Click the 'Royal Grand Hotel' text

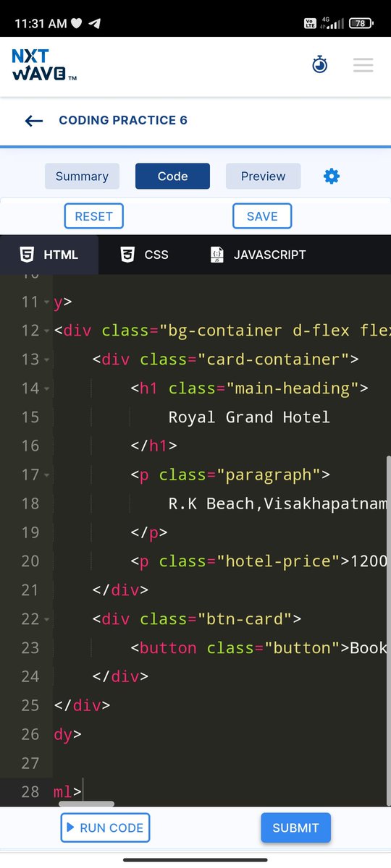click(249, 417)
